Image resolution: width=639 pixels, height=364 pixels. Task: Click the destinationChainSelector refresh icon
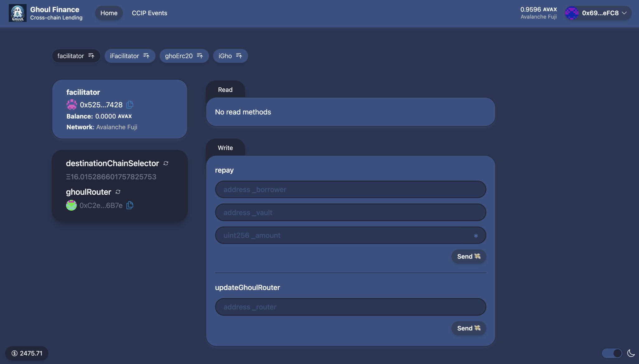(x=166, y=163)
